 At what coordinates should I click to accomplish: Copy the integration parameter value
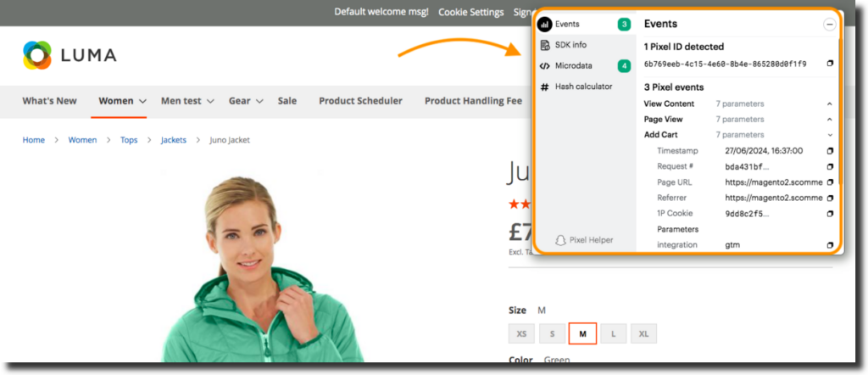[x=830, y=245]
